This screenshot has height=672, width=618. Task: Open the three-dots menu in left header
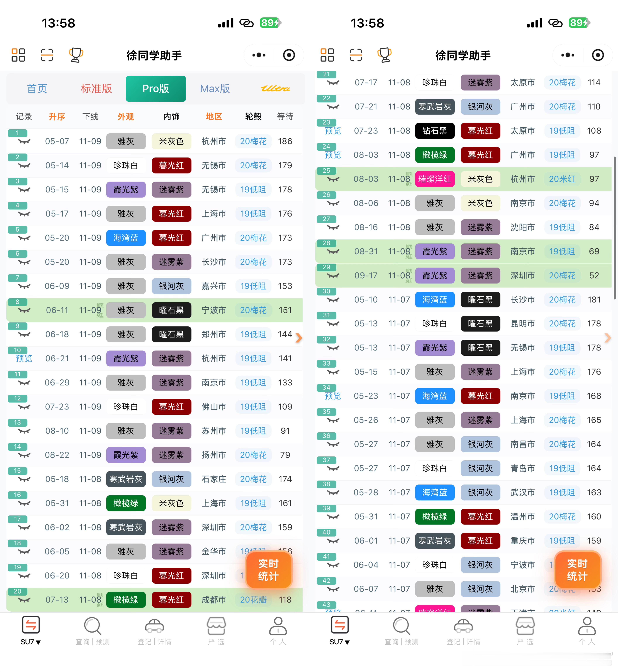(x=259, y=55)
